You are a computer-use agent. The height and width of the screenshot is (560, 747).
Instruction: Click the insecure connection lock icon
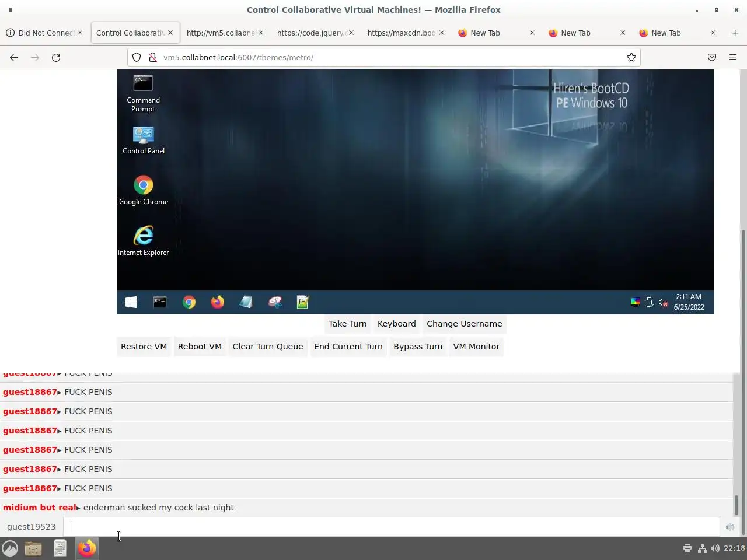click(x=152, y=57)
